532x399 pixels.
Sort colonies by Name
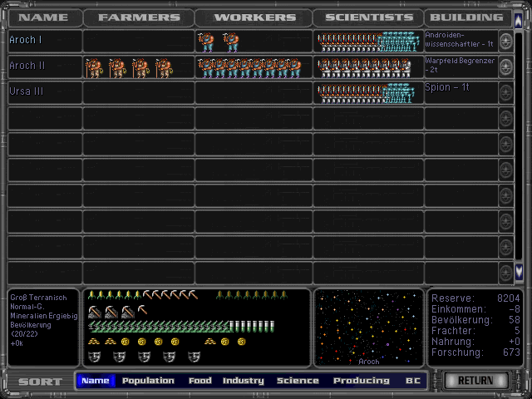pos(96,381)
